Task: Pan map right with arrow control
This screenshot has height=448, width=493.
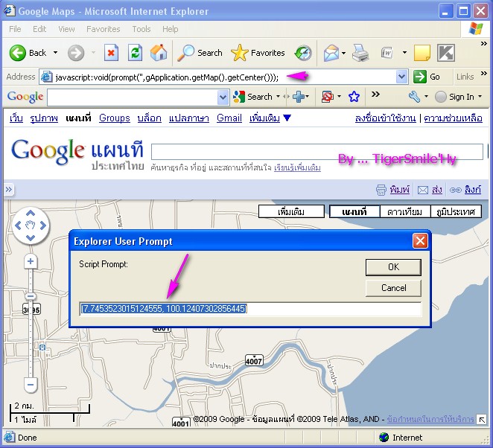Action: [x=43, y=225]
